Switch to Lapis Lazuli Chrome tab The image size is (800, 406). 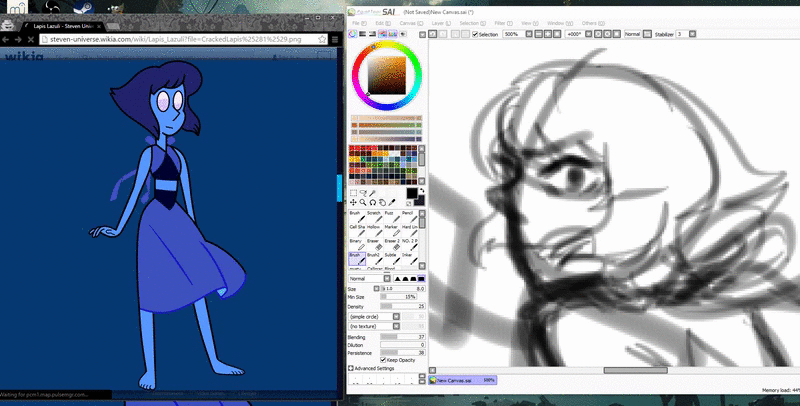[x=64, y=26]
